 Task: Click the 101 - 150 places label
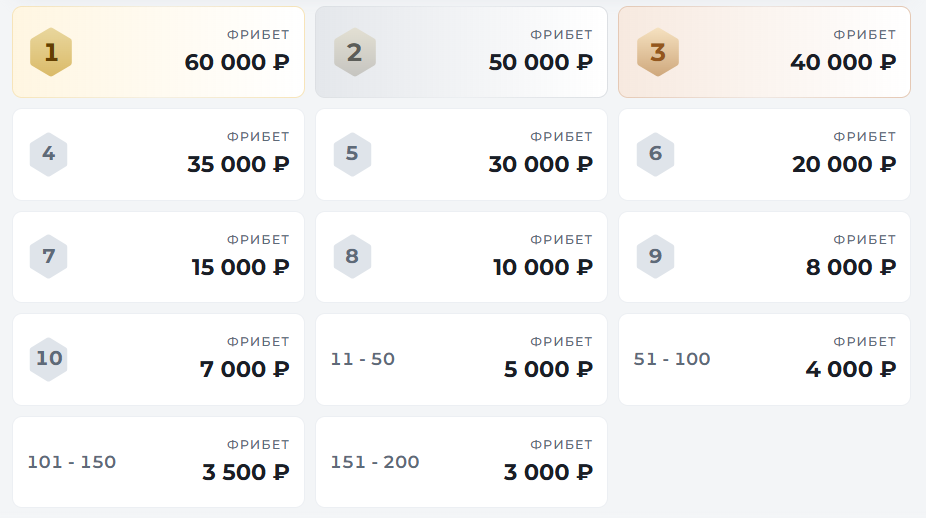72,462
